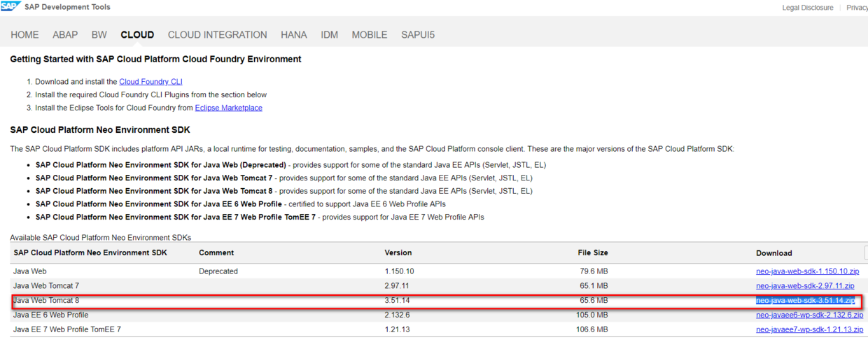Click file size 65.6 MB

(x=593, y=301)
